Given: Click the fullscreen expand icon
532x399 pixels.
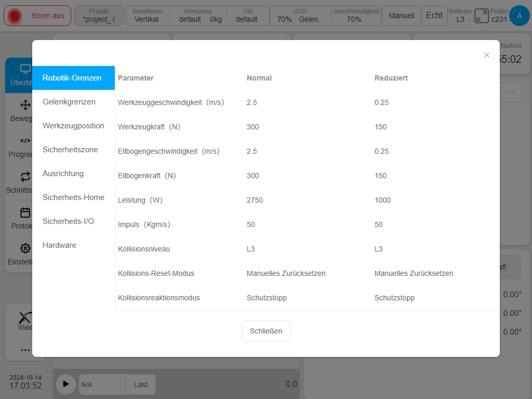Looking at the screenshot, I should coord(481,16).
